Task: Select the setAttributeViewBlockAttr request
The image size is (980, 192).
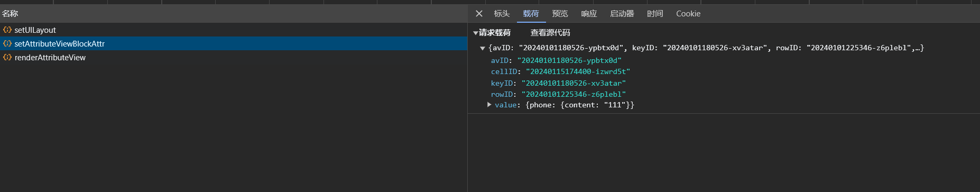Action: 234,43
